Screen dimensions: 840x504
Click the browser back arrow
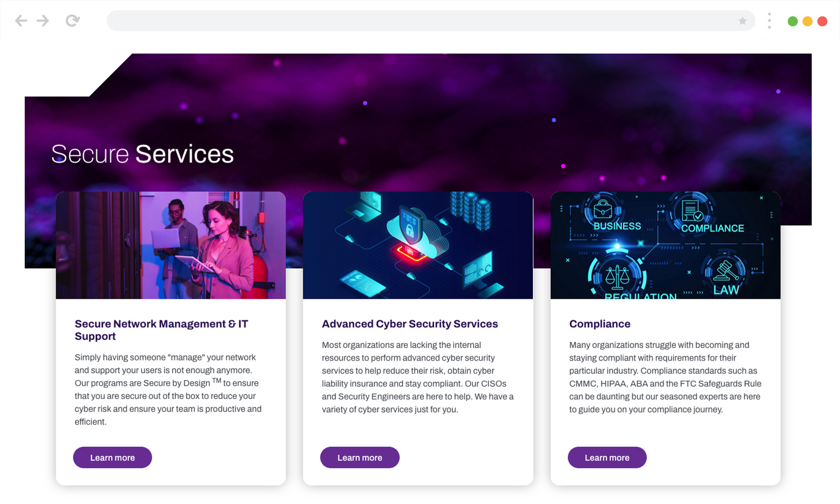tap(21, 21)
